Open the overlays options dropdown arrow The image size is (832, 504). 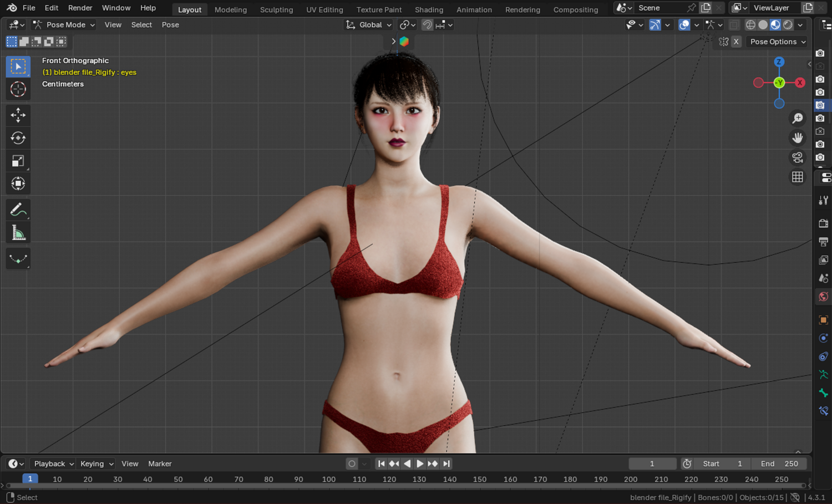[697, 25]
